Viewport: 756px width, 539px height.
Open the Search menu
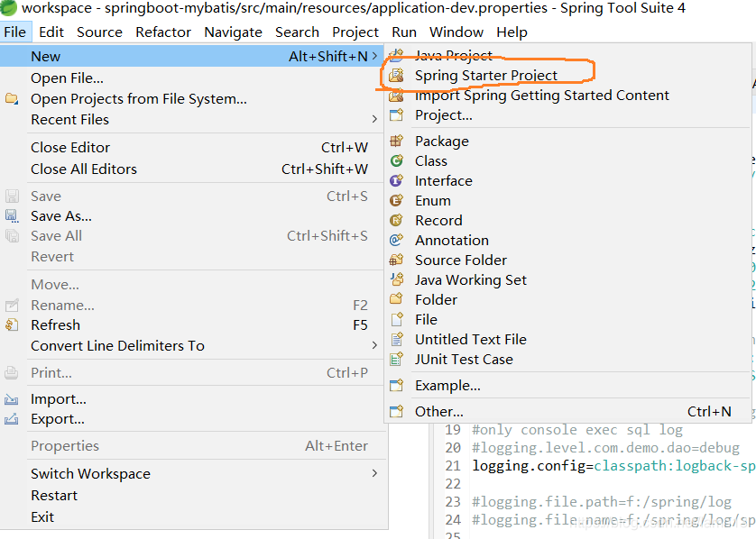pyautogui.click(x=297, y=32)
